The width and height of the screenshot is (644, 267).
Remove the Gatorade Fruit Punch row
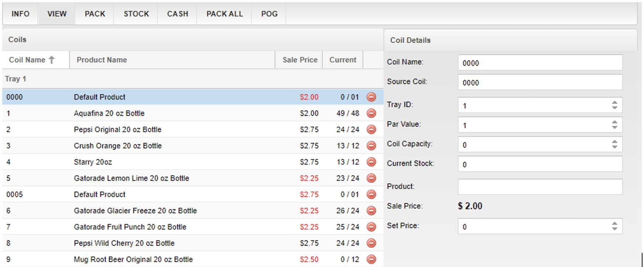tap(371, 227)
